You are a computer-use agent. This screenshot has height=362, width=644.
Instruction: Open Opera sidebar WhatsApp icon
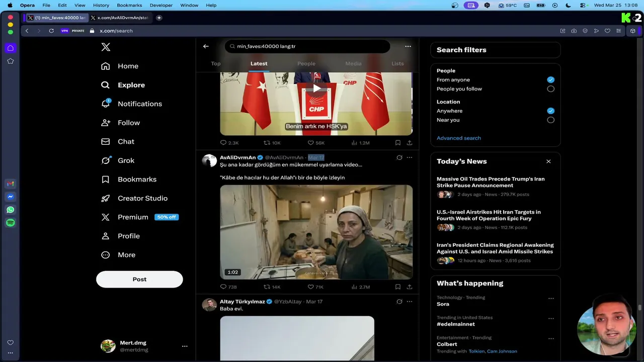11,210
